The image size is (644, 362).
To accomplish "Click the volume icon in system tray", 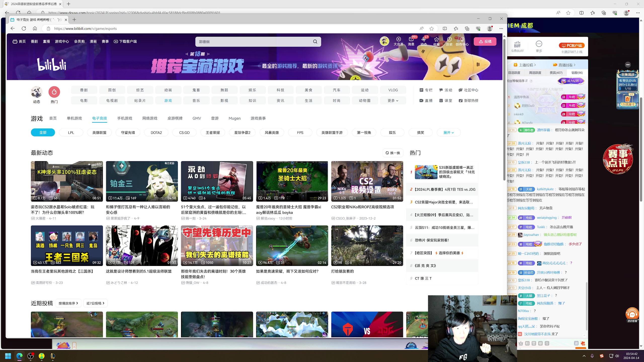I will 617,356.
